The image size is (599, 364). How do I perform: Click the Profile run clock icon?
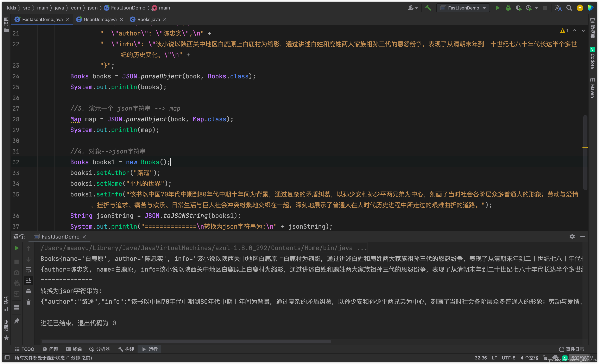coord(529,8)
